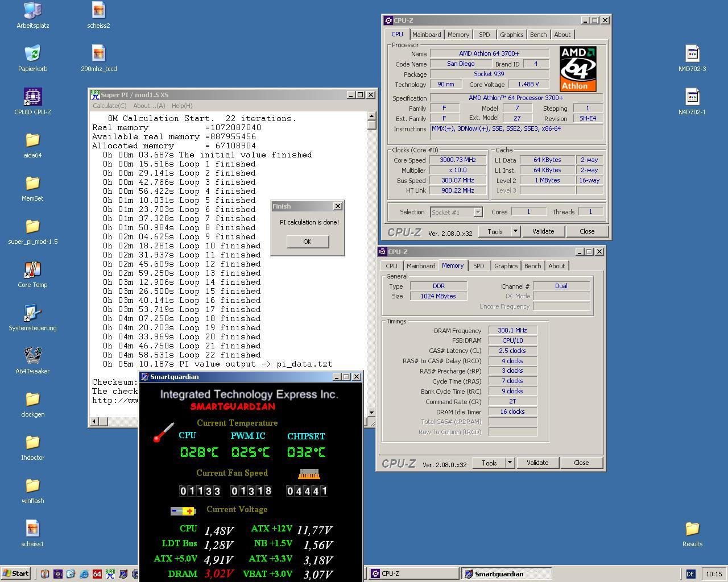Click the CAS# Latency value 2.5 clocks
728x582 pixels.
[512, 351]
